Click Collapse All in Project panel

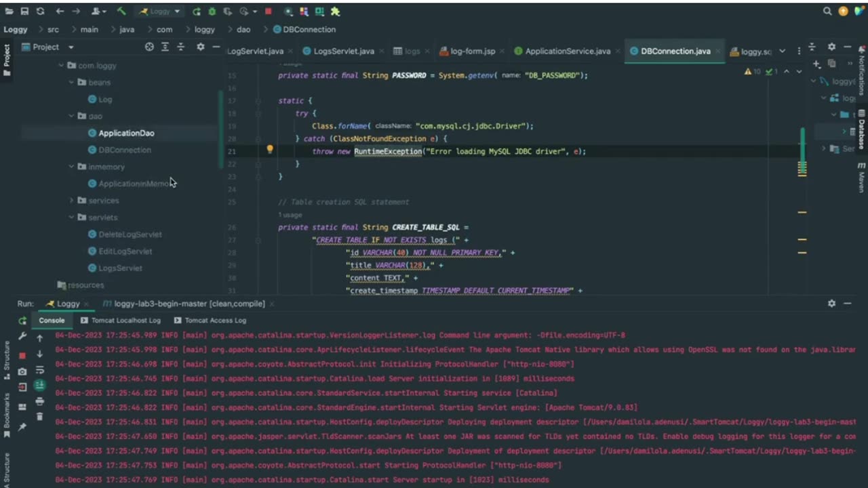coord(180,47)
